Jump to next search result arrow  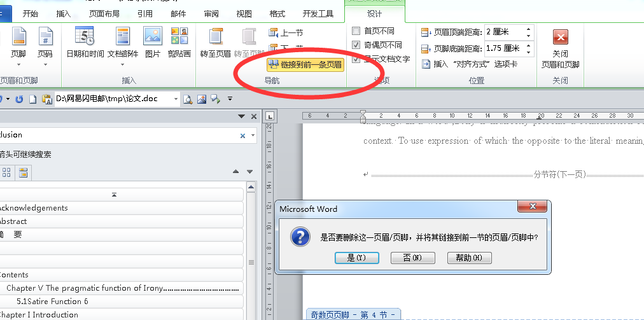click(249, 172)
